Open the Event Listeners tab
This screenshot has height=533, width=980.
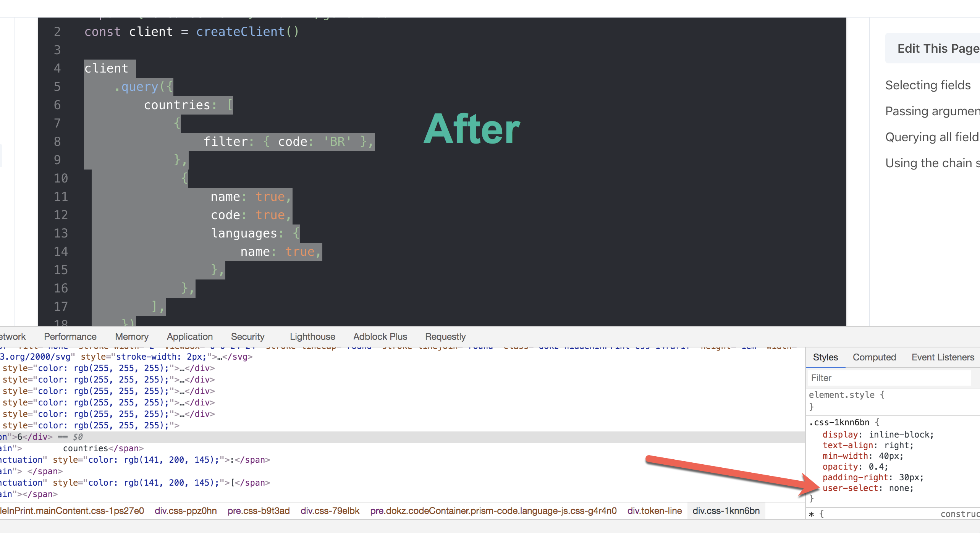(943, 357)
